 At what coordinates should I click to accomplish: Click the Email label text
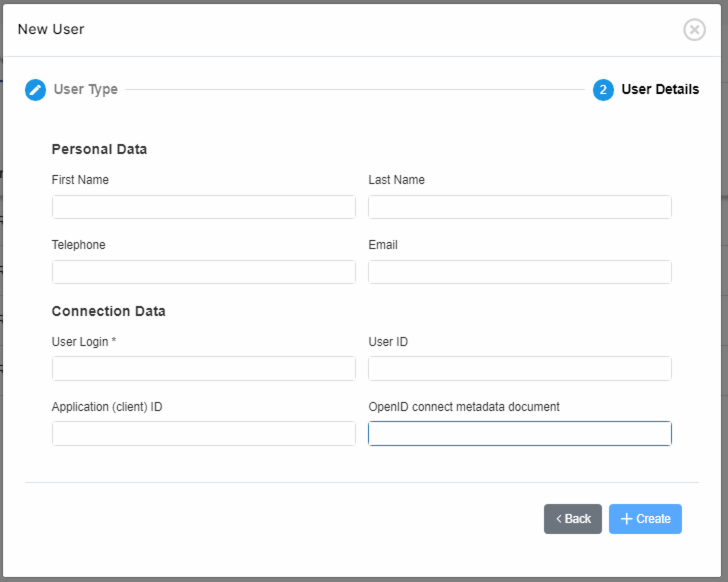[383, 245]
